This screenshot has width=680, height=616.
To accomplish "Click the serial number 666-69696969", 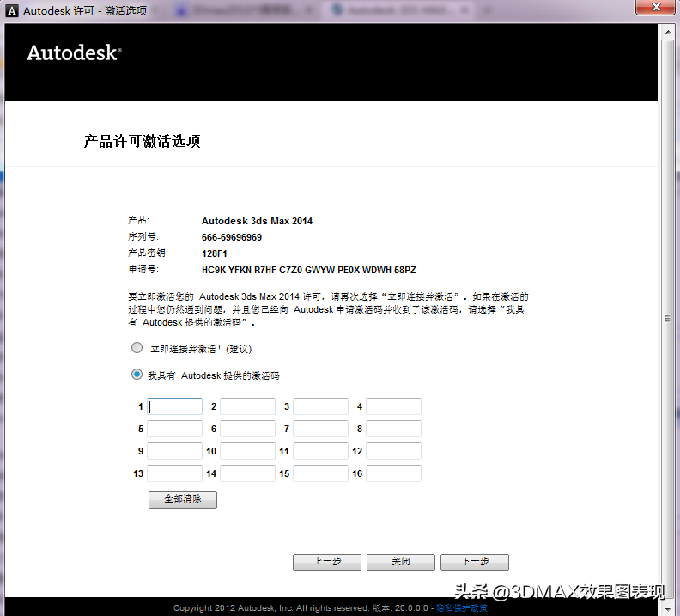I will (x=232, y=237).
